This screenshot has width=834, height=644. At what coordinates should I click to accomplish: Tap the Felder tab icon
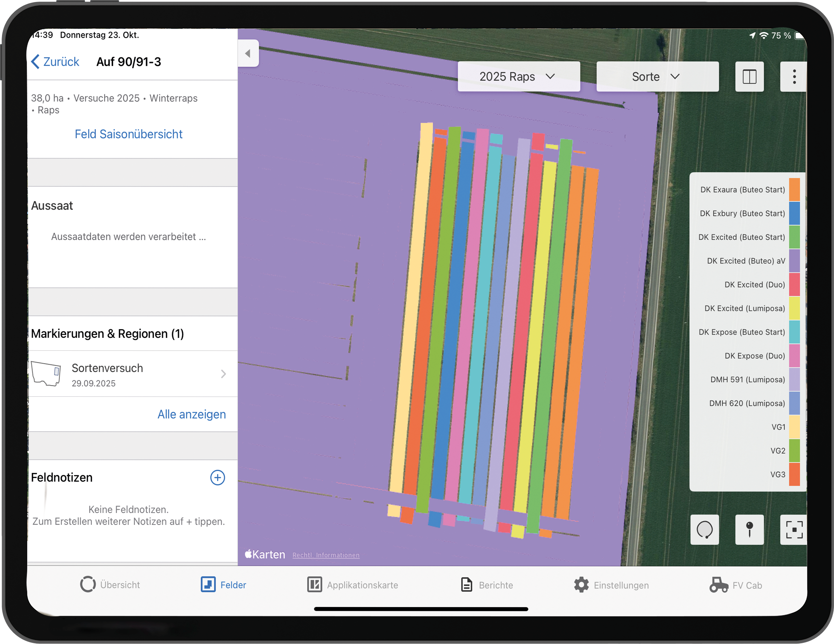tap(208, 584)
